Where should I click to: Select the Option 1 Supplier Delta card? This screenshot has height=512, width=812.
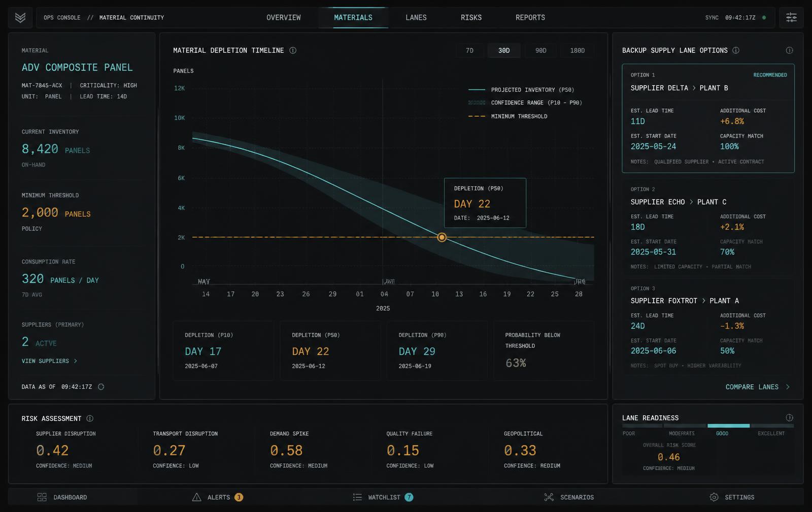708,118
